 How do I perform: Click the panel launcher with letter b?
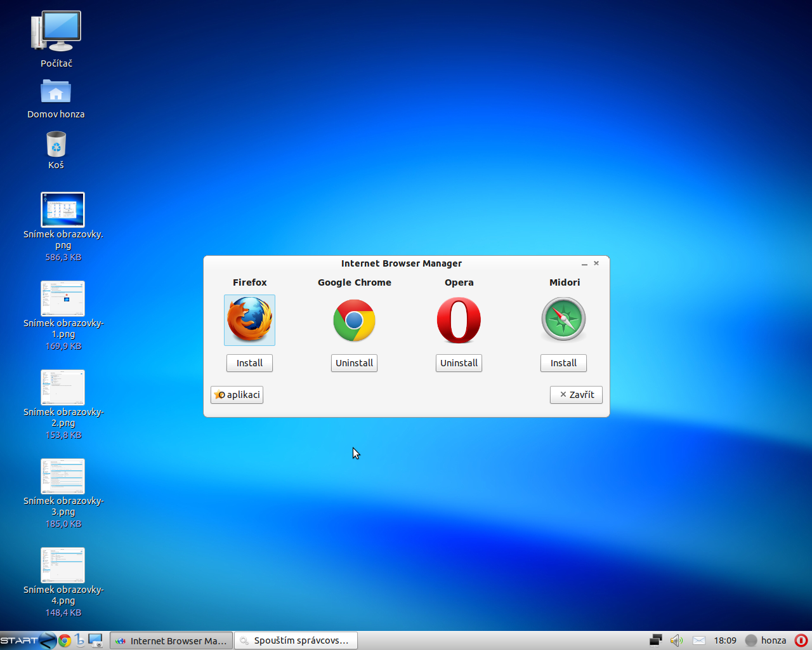[x=80, y=640]
